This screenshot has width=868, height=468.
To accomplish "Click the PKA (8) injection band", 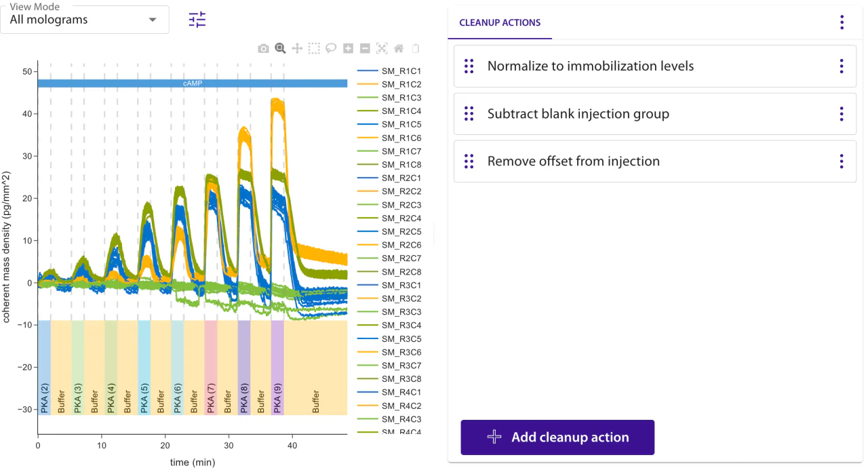I will (243, 368).
